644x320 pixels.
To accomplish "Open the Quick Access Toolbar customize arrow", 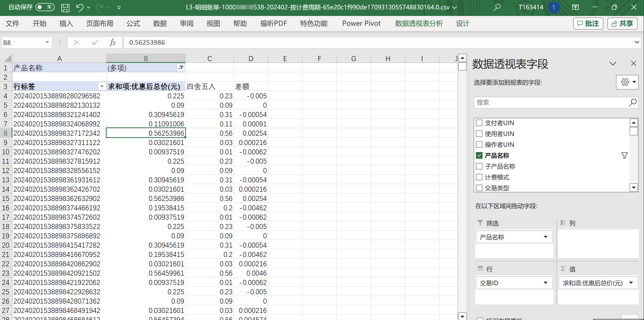I will [119, 8].
